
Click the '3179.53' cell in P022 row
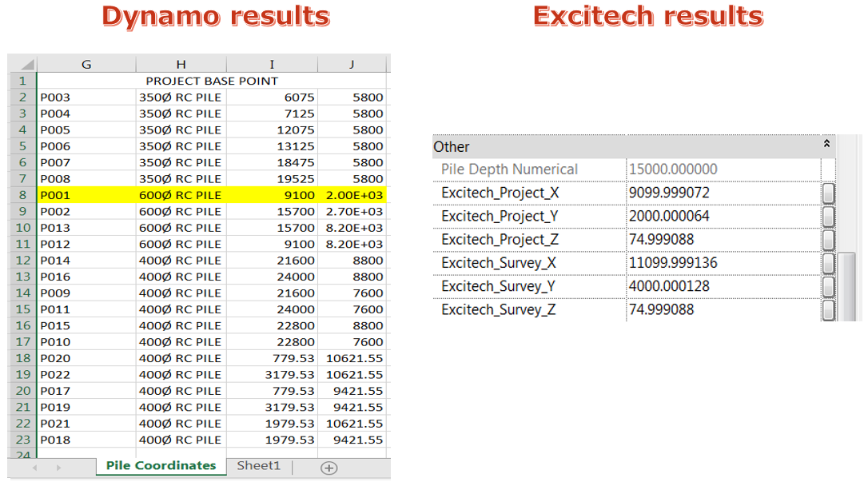pos(272,375)
